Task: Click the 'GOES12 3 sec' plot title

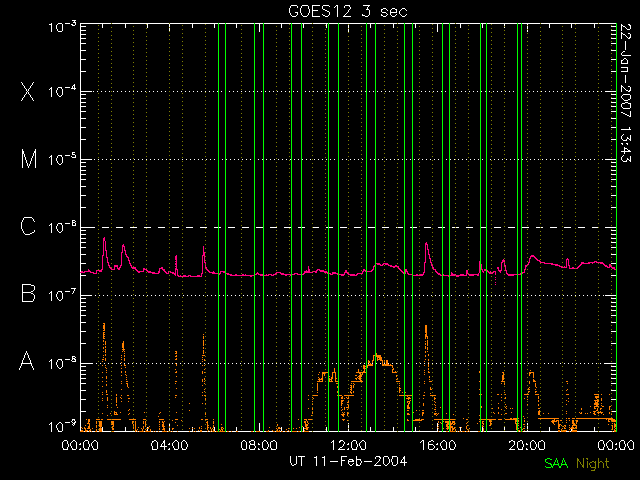Action: point(348,11)
